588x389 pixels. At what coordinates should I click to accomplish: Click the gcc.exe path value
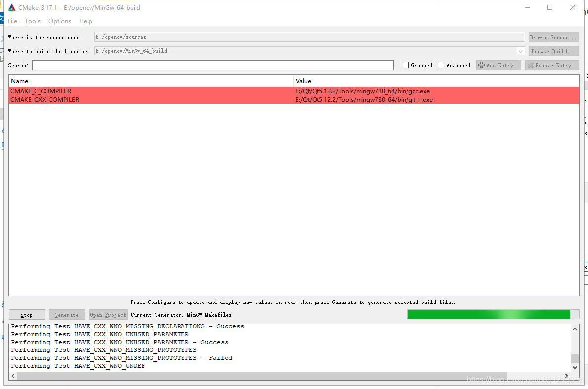pos(362,91)
